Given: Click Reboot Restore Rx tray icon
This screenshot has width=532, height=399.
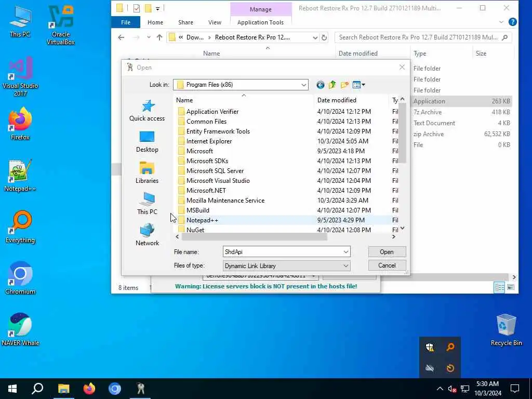Looking at the screenshot, I should tap(450, 368).
